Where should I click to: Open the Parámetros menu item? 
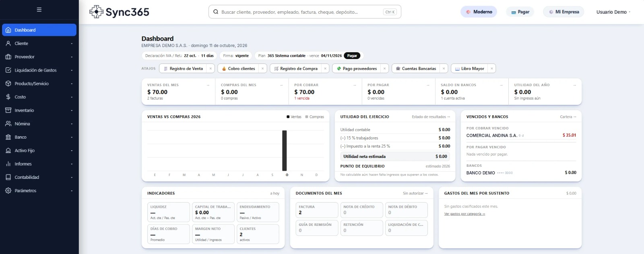coord(39,190)
